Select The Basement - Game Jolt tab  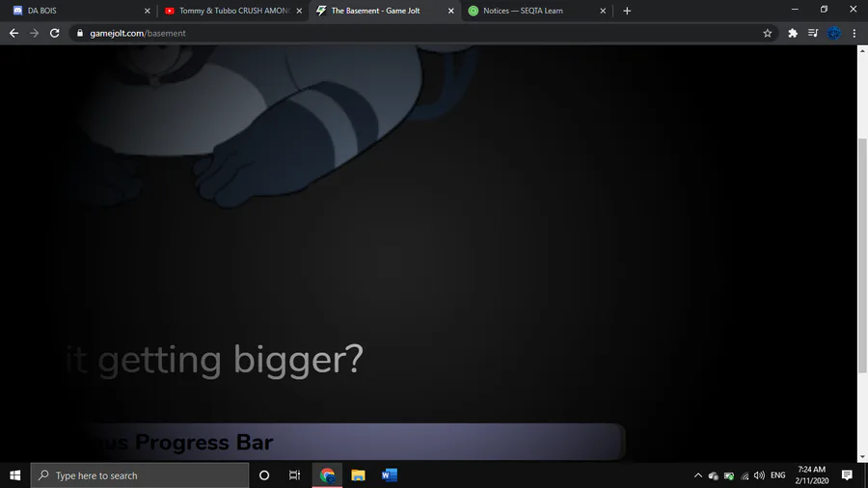(x=385, y=11)
